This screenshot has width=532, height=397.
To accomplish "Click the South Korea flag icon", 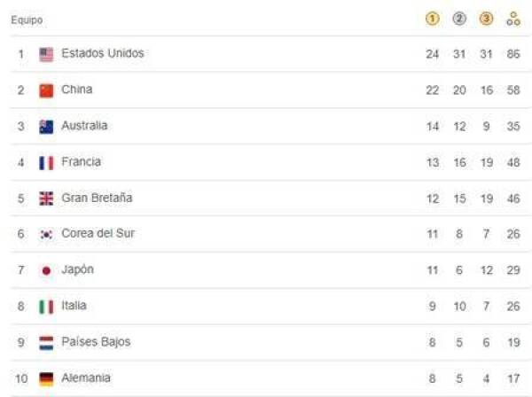I will [x=47, y=234].
